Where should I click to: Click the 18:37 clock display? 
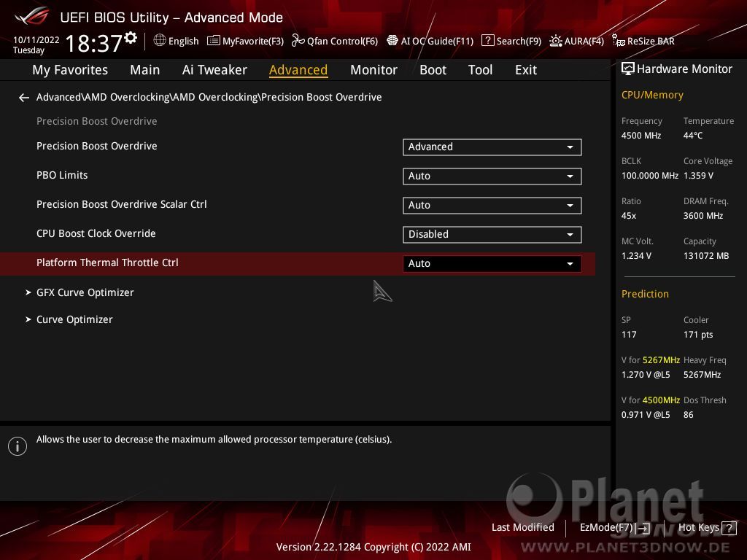(x=94, y=43)
